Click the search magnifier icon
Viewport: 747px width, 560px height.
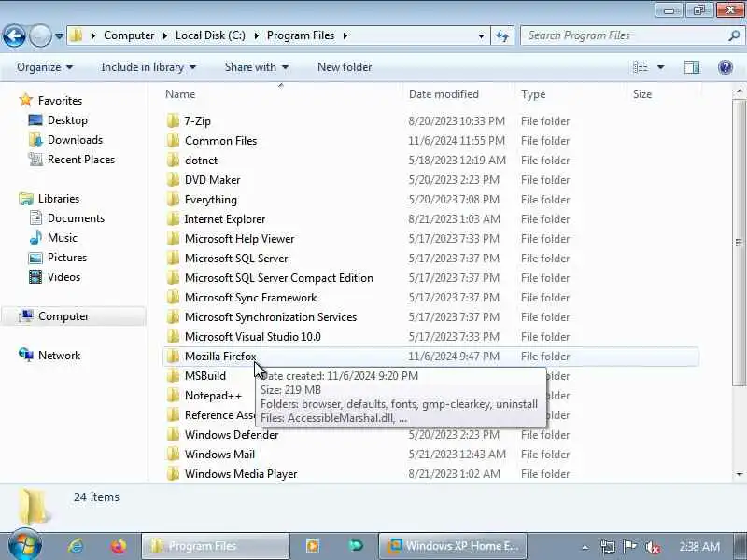[734, 35]
